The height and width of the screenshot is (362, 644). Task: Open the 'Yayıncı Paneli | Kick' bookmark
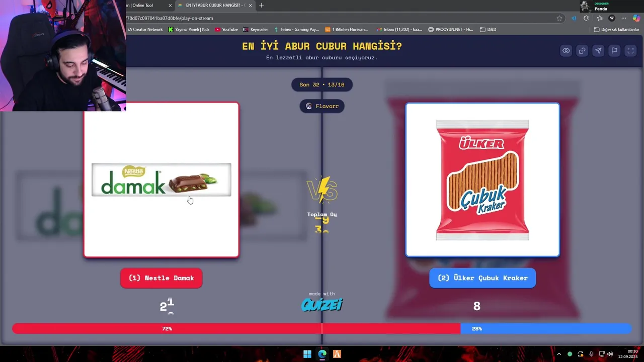pos(189,30)
